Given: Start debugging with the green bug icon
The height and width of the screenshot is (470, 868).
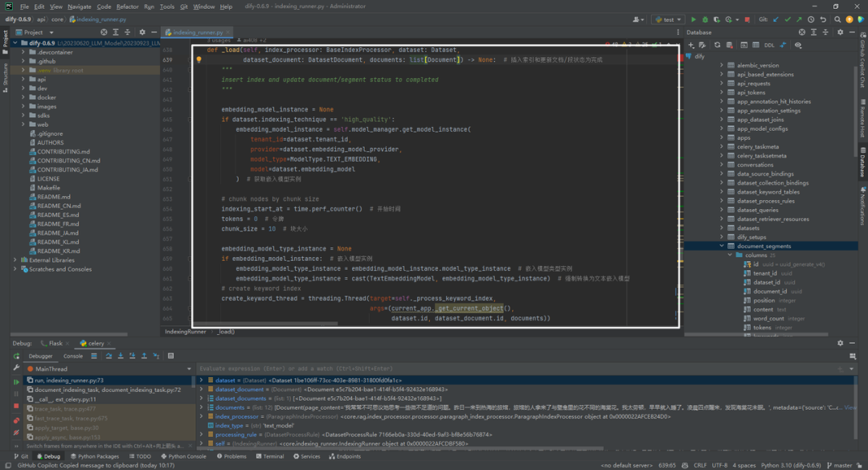Looking at the screenshot, I should tap(705, 19).
